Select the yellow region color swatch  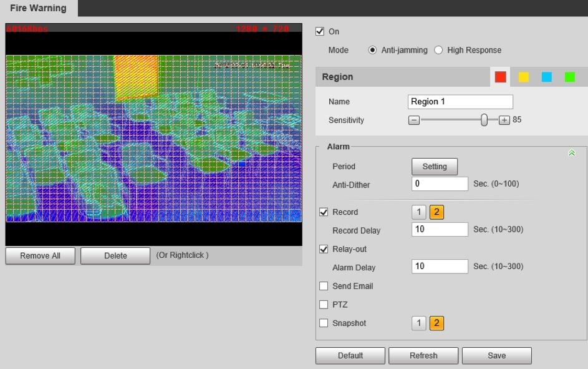pos(524,77)
